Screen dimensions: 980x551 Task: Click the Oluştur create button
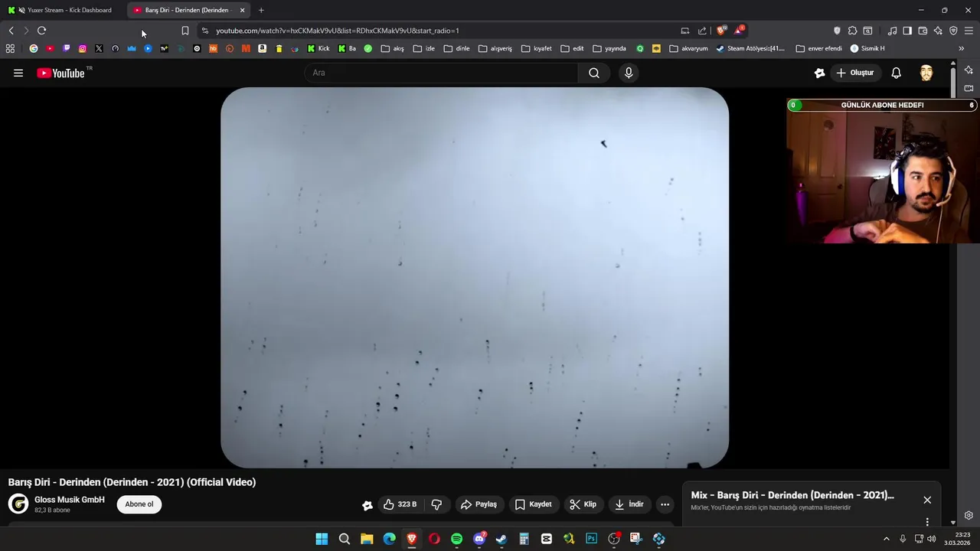tap(854, 73)
